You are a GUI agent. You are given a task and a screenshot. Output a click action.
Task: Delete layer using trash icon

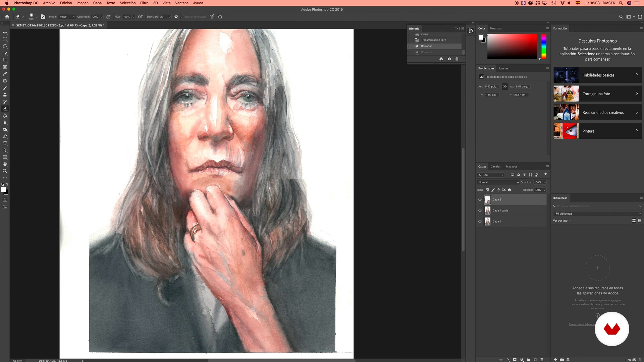[542, 360]
